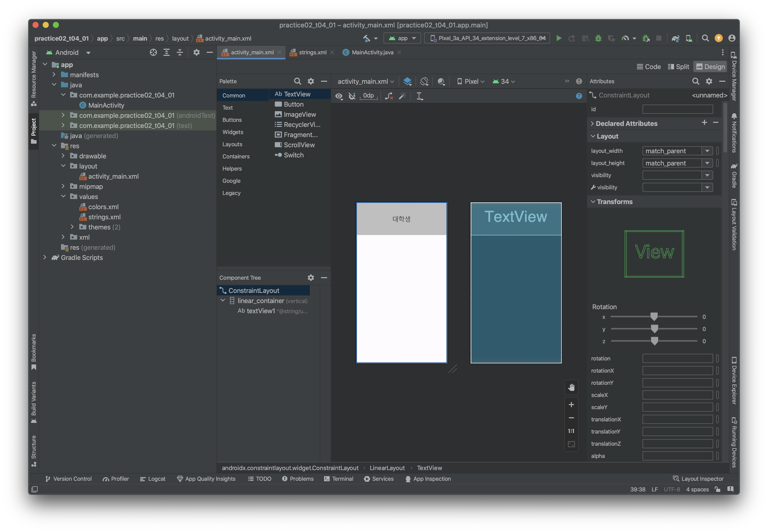Open the layout_width dropdown

(x=707, y=151)
